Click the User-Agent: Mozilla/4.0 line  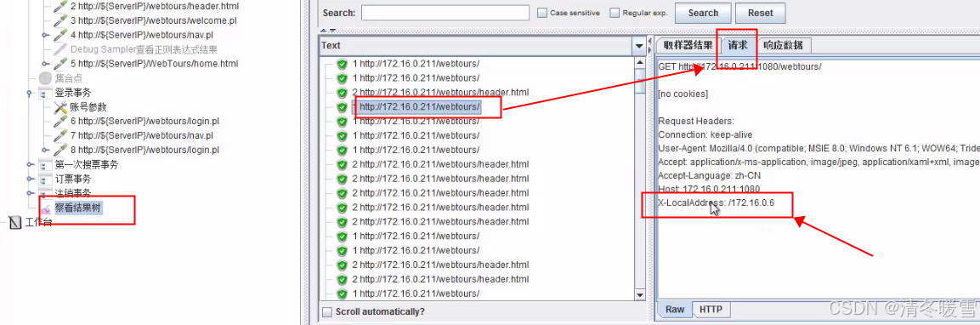tap(819, 148)
